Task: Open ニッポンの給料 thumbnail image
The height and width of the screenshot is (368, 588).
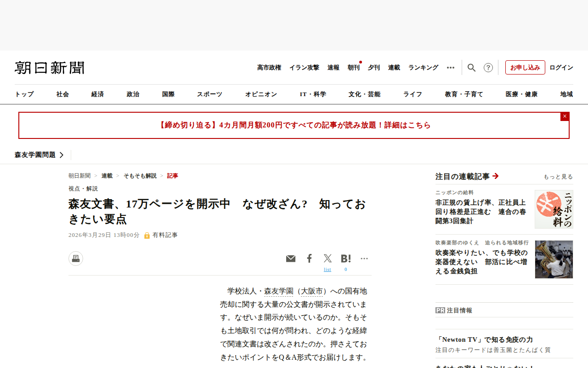Action: (554, 209)
